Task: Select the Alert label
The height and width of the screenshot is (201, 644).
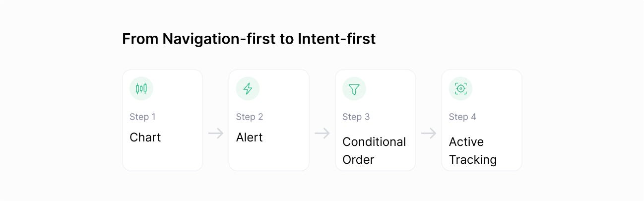Action: click(x=250, y=137)
